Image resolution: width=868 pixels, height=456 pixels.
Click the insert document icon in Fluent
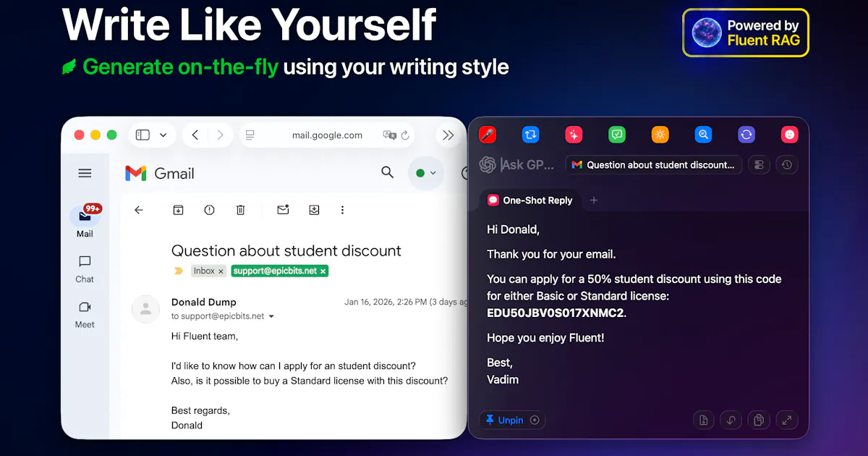coord(704,420)
